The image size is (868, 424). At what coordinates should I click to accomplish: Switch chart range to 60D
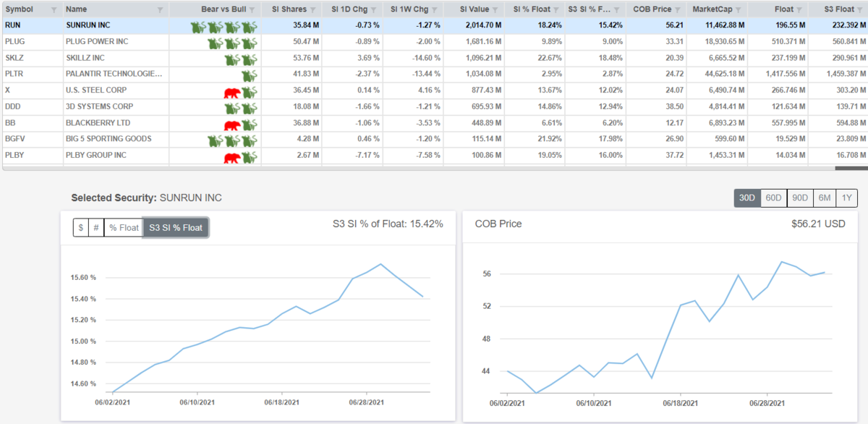(x=773, y=198)
